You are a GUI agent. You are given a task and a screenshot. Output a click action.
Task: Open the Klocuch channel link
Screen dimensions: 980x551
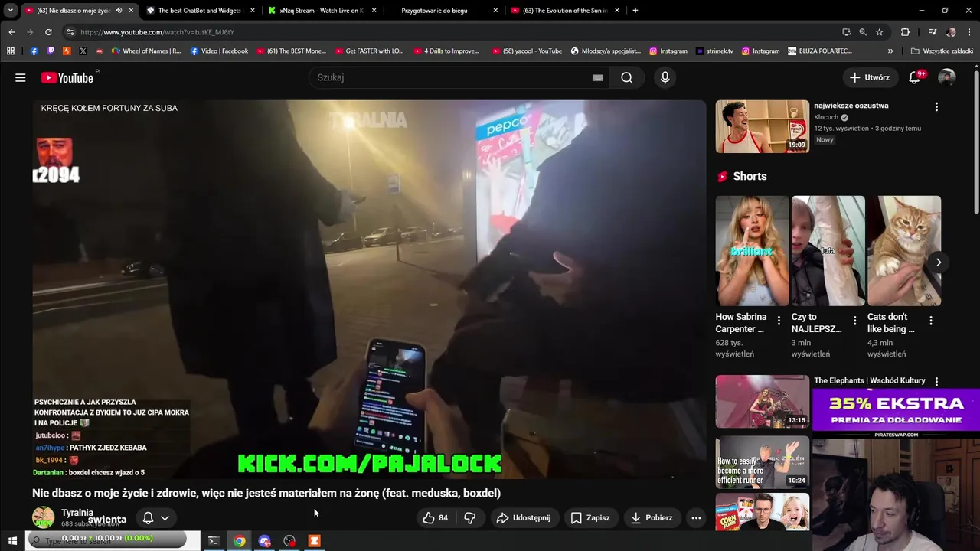coord(826,117)
